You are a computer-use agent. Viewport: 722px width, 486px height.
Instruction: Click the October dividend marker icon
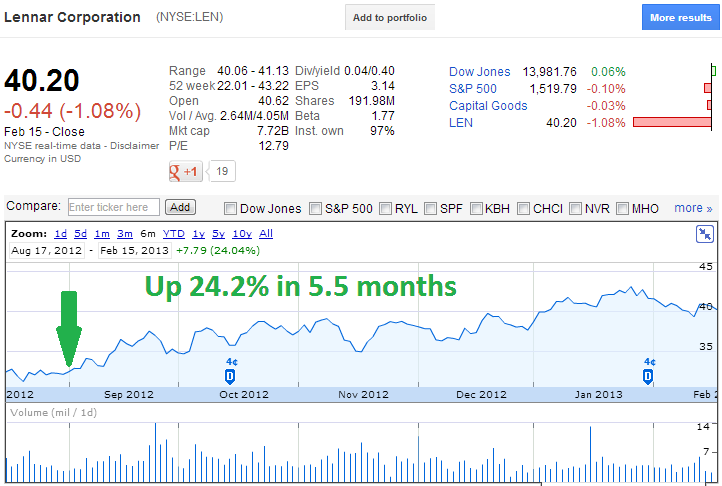point(230,376)
